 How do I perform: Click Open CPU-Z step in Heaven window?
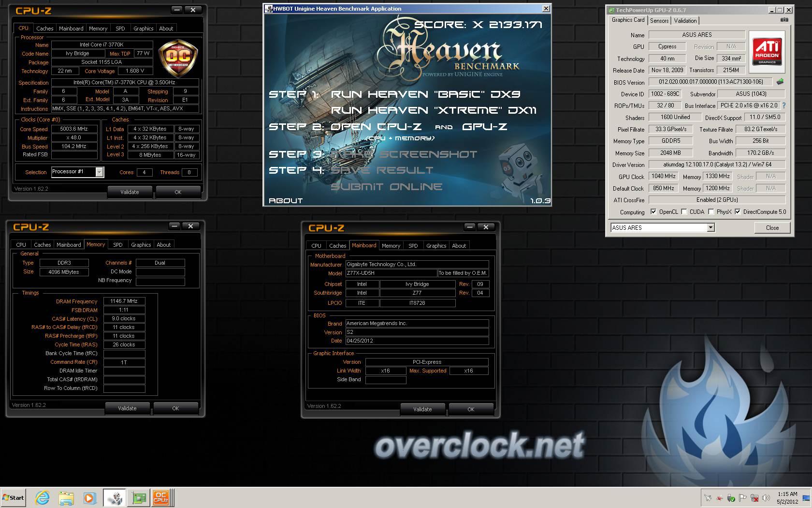376,127
